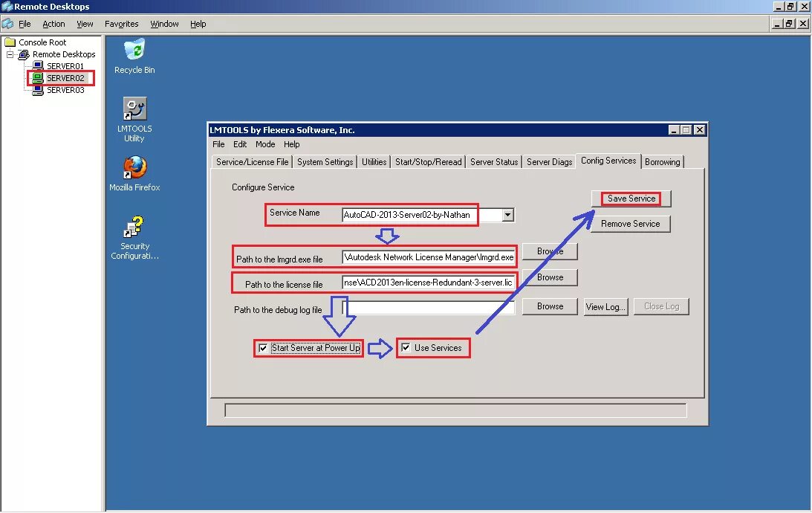Click the LMTOOLS status bar field
The width and height of the screenshot is (812, 513).
(x=455, y=410)
